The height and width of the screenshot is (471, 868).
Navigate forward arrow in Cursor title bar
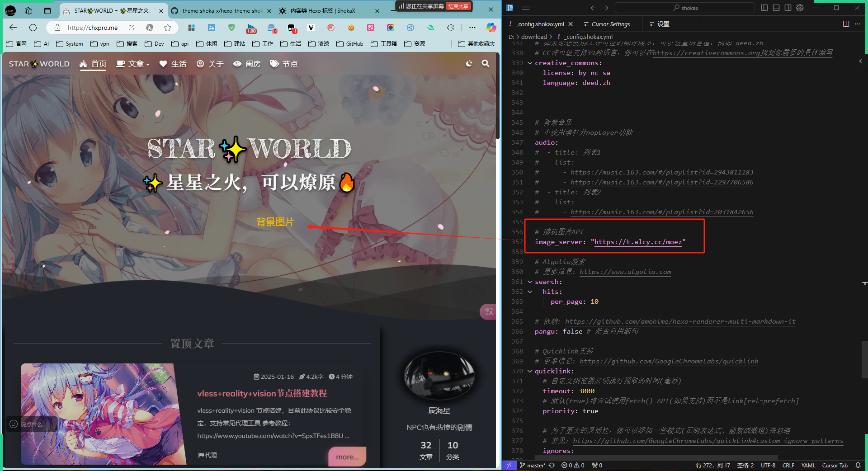coord(605,8)
